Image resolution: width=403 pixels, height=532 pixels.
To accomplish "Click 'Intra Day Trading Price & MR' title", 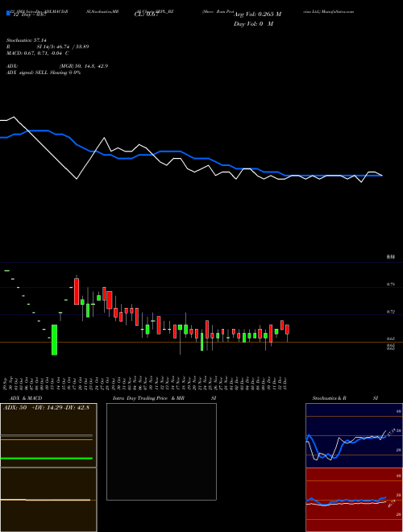I will 148,398.
